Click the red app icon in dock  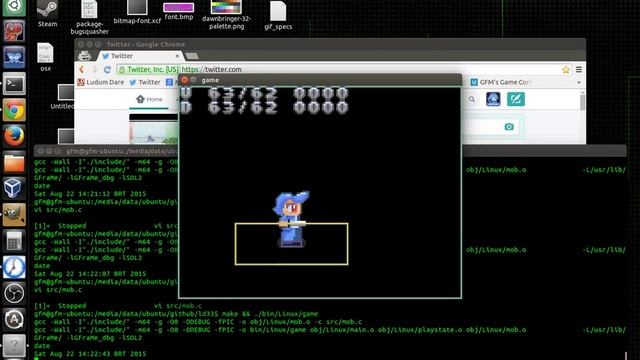pyautogui.click(x=14, y=31)
